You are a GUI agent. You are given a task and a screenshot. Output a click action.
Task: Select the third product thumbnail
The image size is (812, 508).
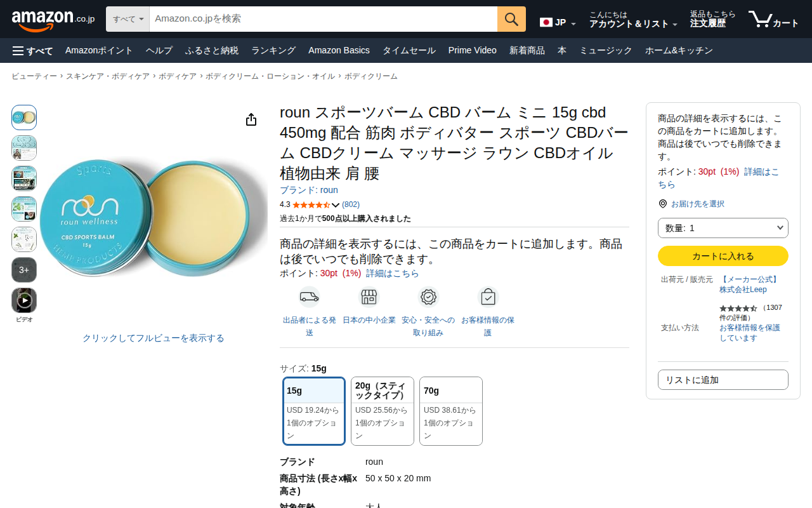(x=24, y=178)
